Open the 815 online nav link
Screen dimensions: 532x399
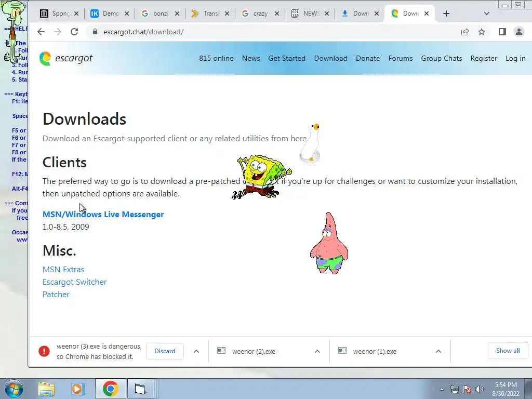click(216, 58)
